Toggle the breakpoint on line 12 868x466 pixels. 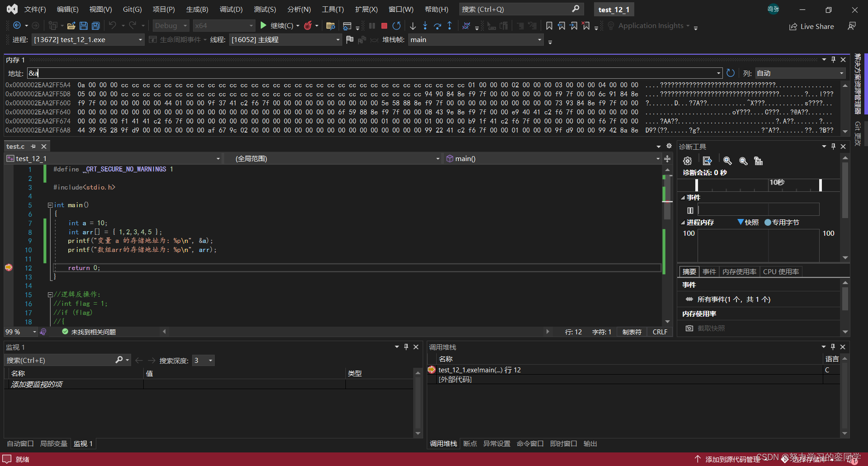click(x=9, y=268)
